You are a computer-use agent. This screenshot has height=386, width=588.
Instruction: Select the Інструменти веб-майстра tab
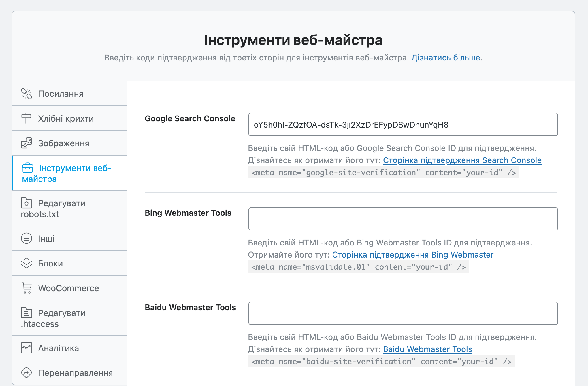coord(69,173)
